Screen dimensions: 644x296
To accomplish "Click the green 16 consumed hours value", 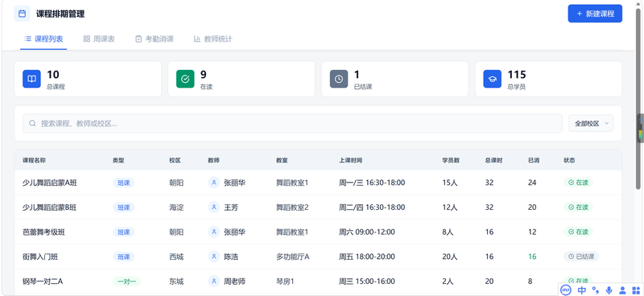I will (x=532, y=257).
